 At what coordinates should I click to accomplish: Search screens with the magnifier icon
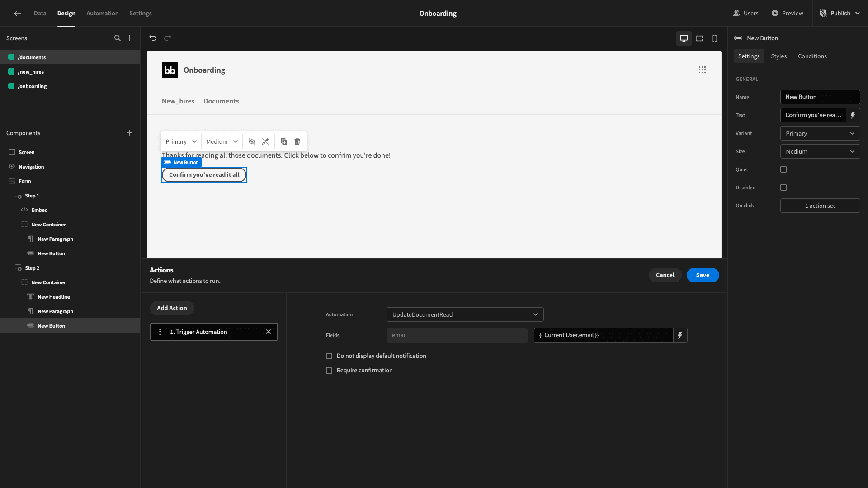[x=118, y=38]
